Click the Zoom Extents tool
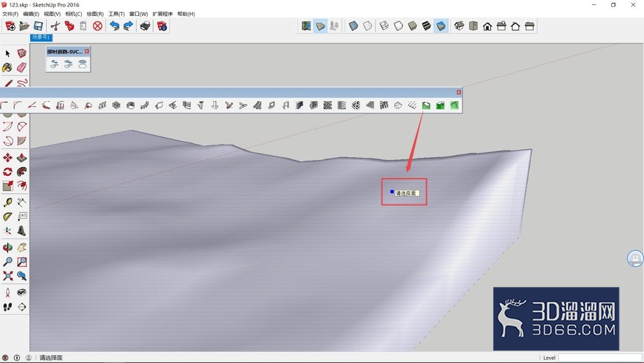 pyautogui.click(x=7, y=275)
